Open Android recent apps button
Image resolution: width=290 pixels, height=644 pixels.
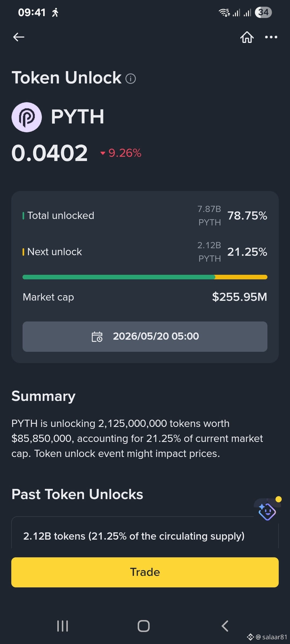click(x=63, y=626)
